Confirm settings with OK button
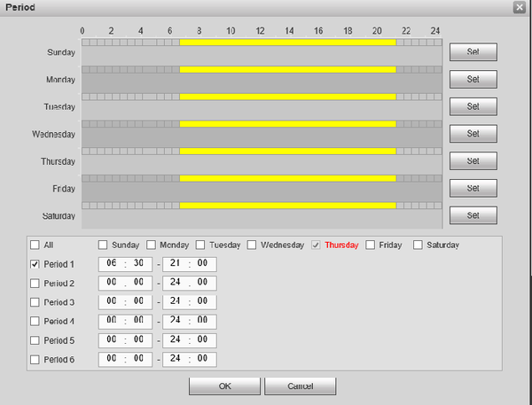 coord(224,386)
